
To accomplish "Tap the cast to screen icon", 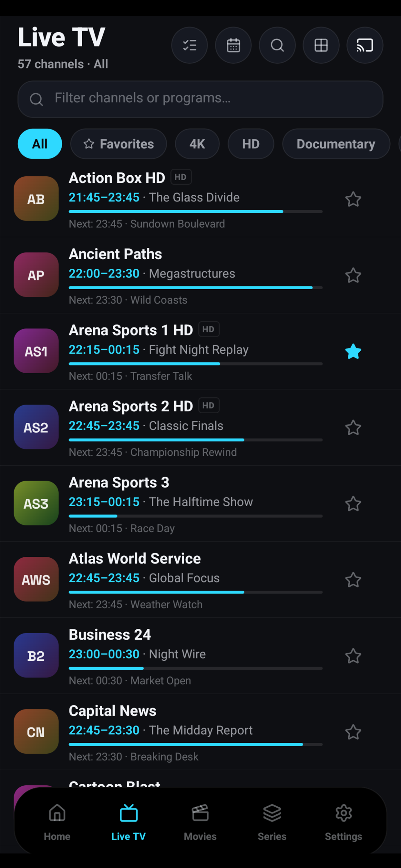I will [365, 45].
